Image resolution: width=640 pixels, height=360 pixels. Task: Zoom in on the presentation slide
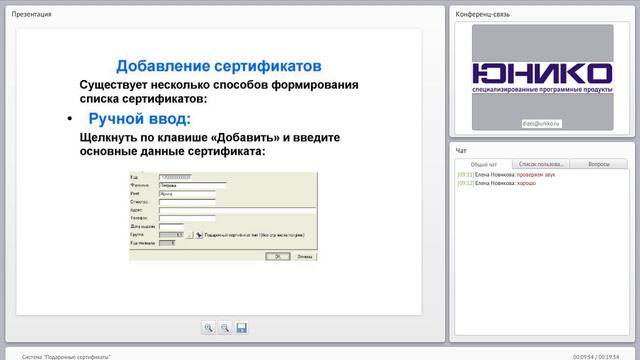(208, 328)
